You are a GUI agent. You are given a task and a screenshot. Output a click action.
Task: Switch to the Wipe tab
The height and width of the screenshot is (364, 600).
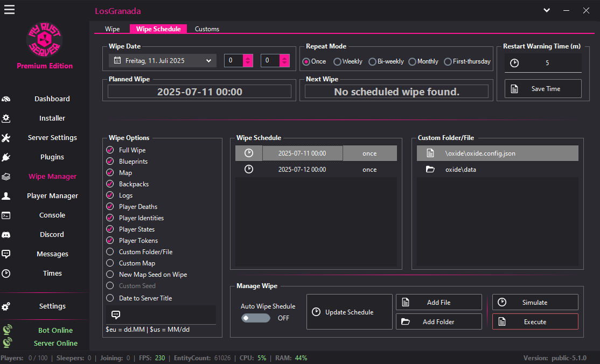coord(112,29)
